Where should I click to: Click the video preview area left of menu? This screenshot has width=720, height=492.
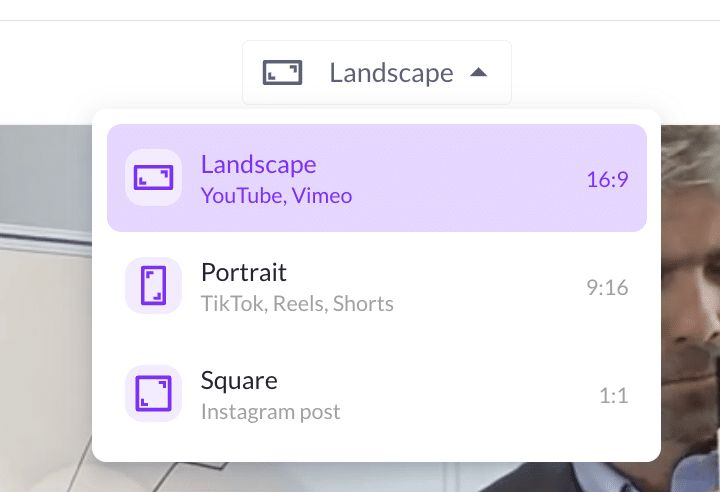click(x=46, y=308)
